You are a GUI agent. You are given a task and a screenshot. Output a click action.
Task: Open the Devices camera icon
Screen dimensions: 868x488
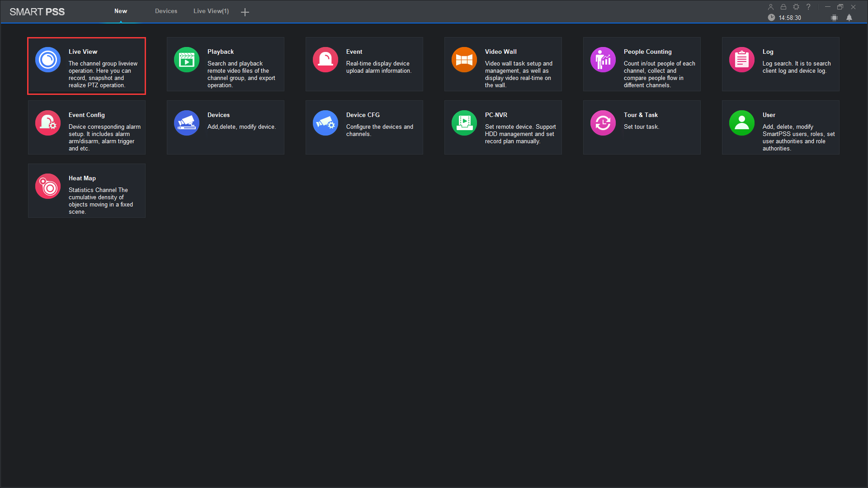click(186, 123)
